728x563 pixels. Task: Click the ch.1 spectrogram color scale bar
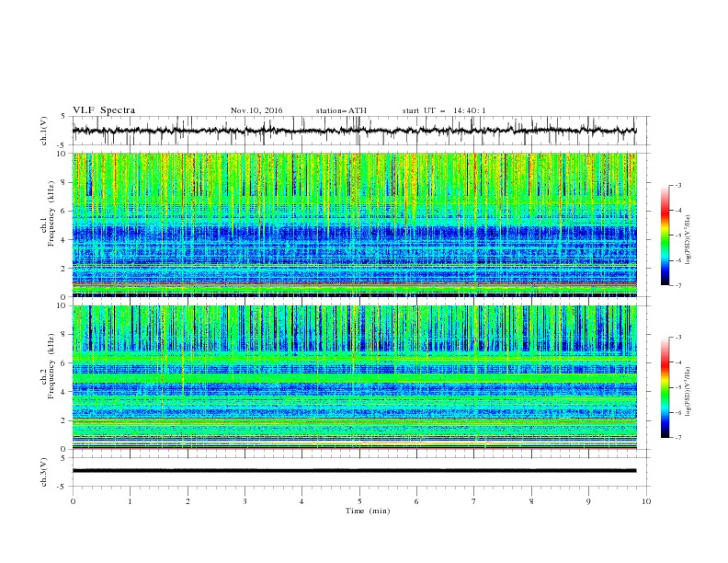point(665,236)
